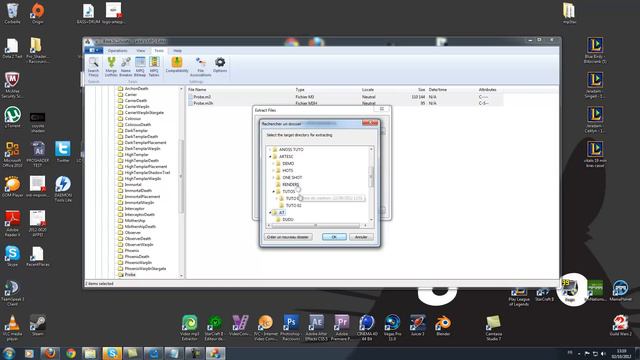The image size is (640, 360).
Task: Select the PhoenixDeath folder in the tree
Action: [137, 256]
